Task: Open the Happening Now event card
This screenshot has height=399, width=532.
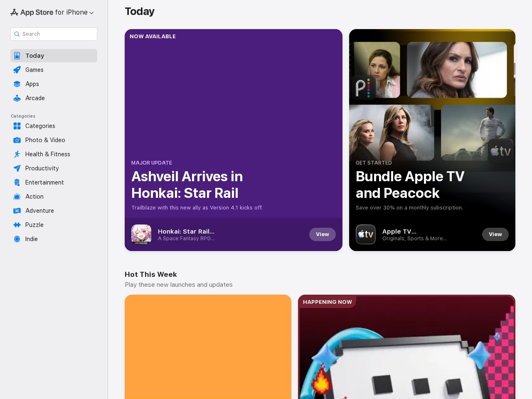Action: (406, 349)
